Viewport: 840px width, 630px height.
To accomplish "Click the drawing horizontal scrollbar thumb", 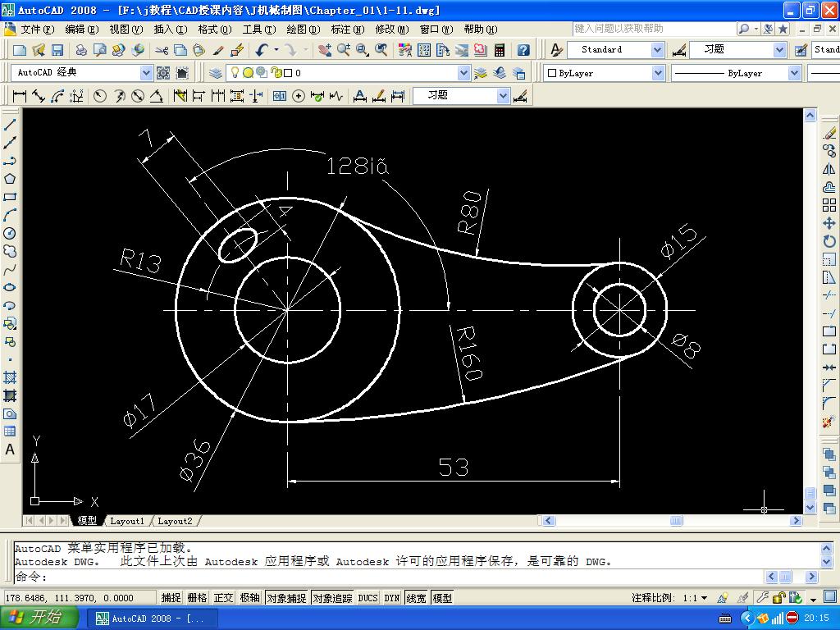I will point(677,521).
